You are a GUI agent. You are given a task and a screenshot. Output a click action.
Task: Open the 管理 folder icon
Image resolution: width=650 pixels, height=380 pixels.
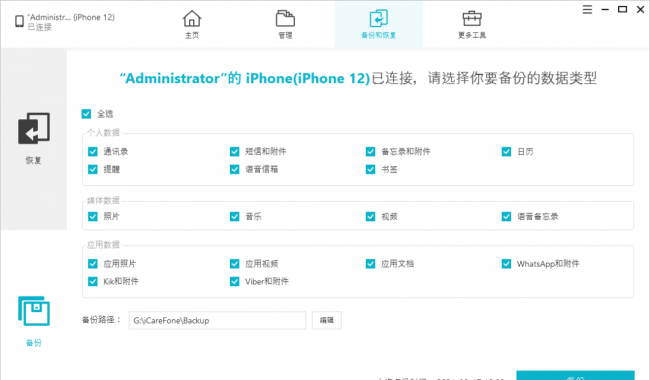click(285, 19)
